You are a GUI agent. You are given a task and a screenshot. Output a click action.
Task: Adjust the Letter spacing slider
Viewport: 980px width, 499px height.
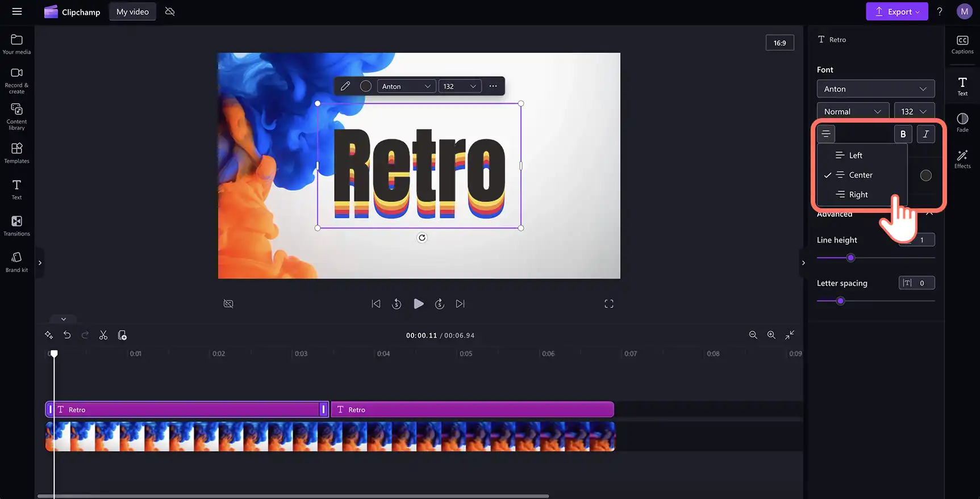tap(840, 301)
